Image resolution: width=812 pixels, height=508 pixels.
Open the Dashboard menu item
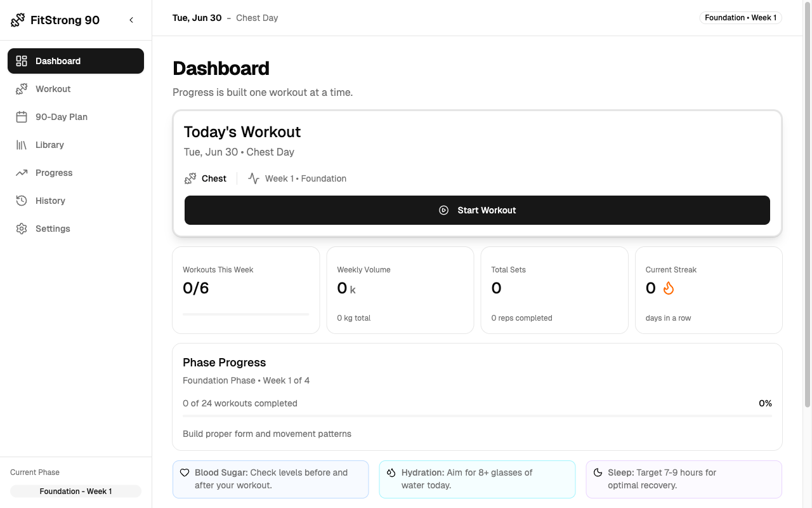(x=75, y=61)
